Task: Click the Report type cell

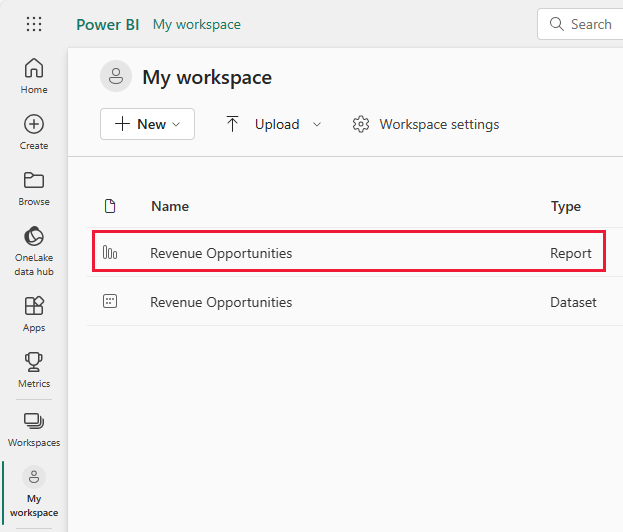Action: pyautogui.click(x=571, y=253)
